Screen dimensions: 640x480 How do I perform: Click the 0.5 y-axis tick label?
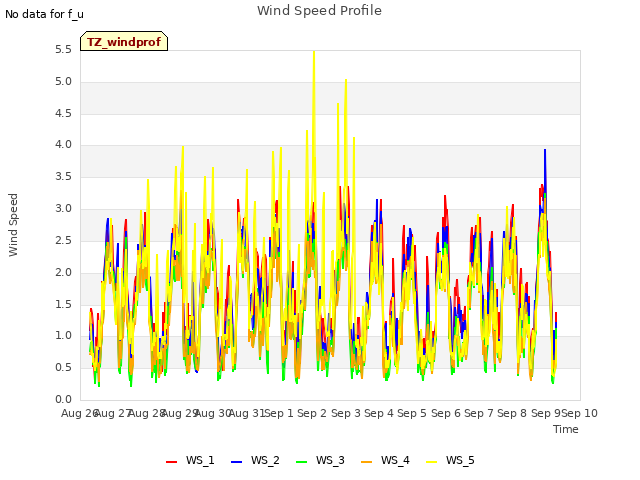[63, 367]
